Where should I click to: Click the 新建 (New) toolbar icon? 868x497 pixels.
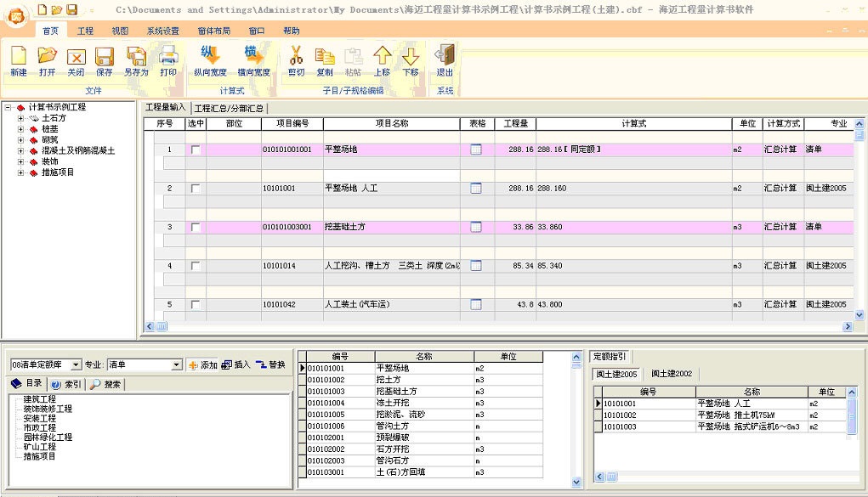click(x=19, y=58)
